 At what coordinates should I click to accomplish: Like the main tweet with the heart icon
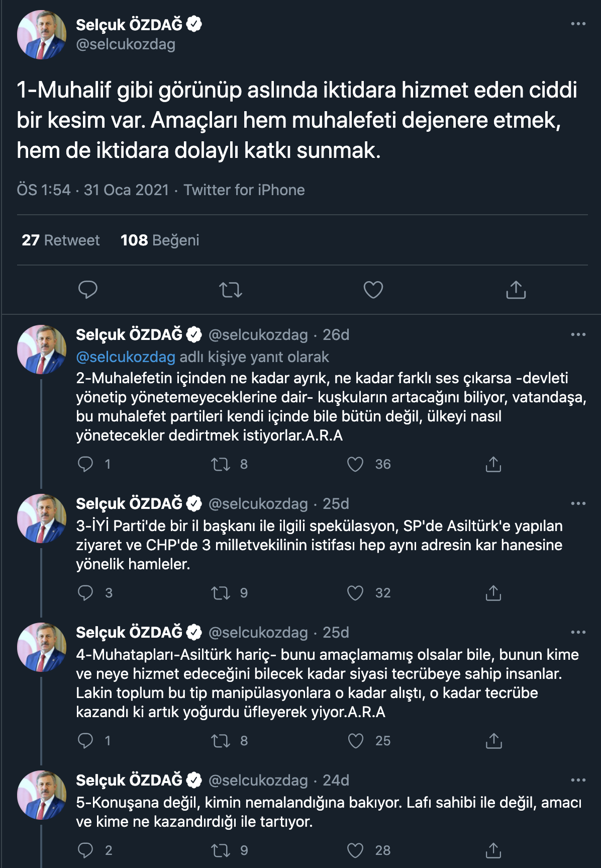pyautogui.click(x=374, y=289)
